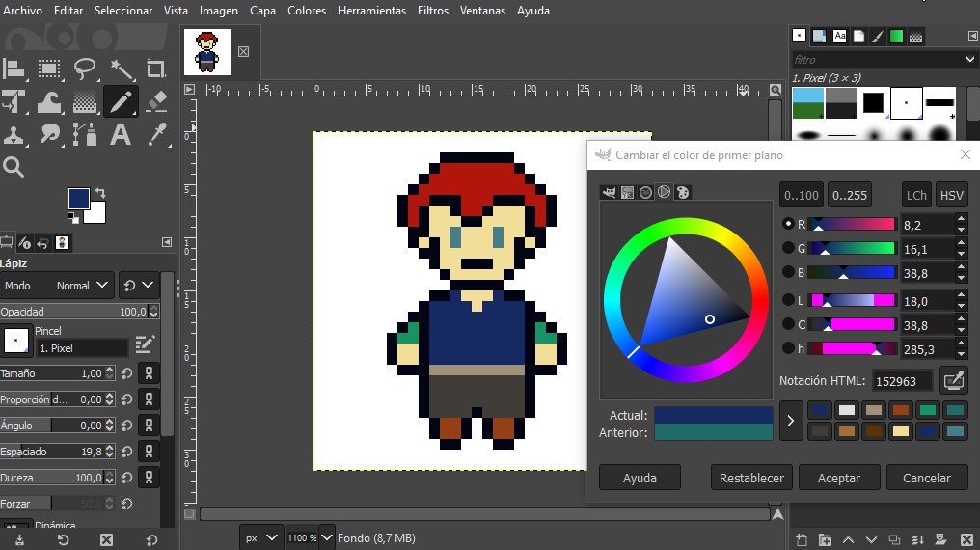Select the Eraser tool

(156, 100)
